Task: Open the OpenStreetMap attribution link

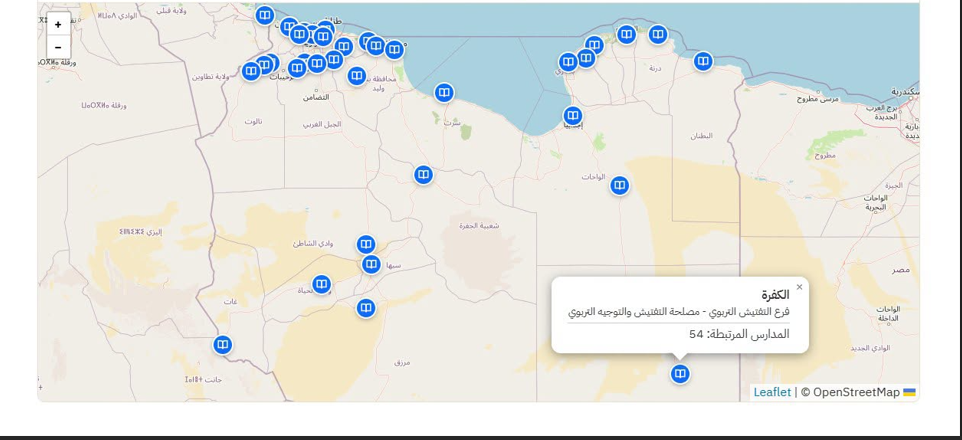Action: tap(856, 392)
